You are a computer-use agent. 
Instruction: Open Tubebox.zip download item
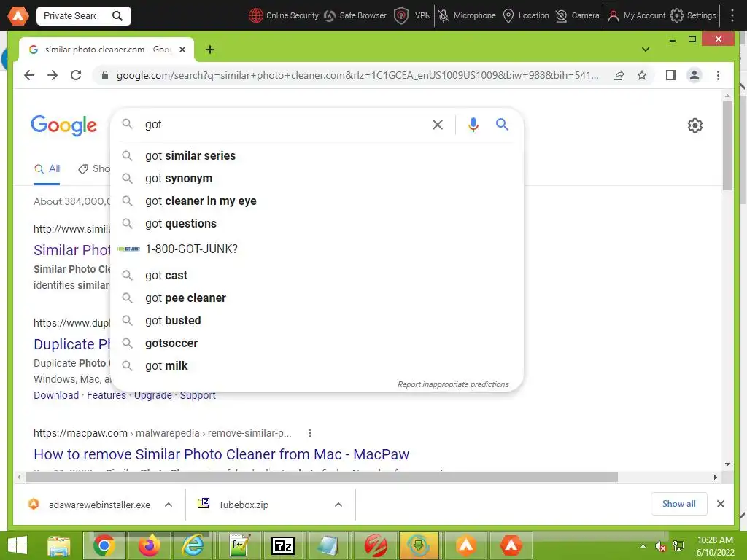(243, 505)
